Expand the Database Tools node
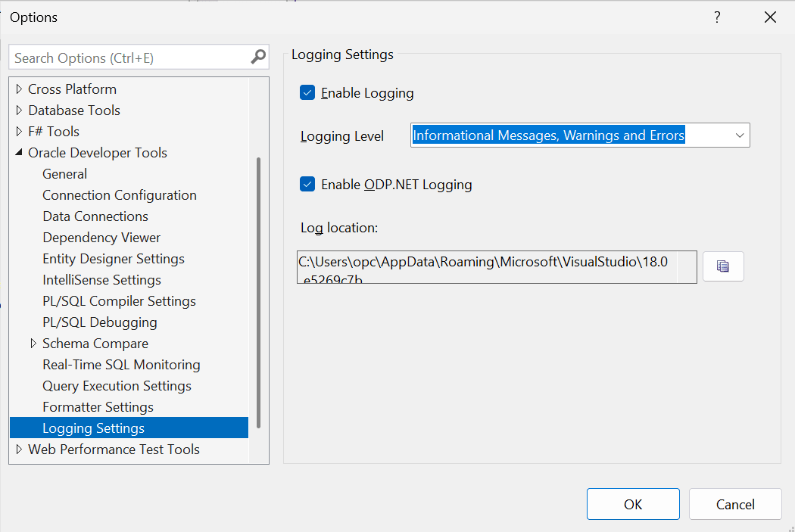 click(x=19, y=110)
